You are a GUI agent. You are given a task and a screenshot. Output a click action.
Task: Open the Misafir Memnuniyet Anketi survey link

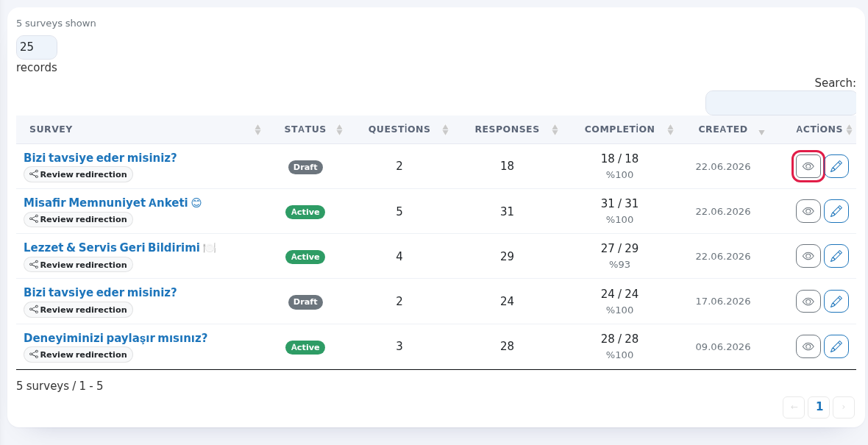113,202
